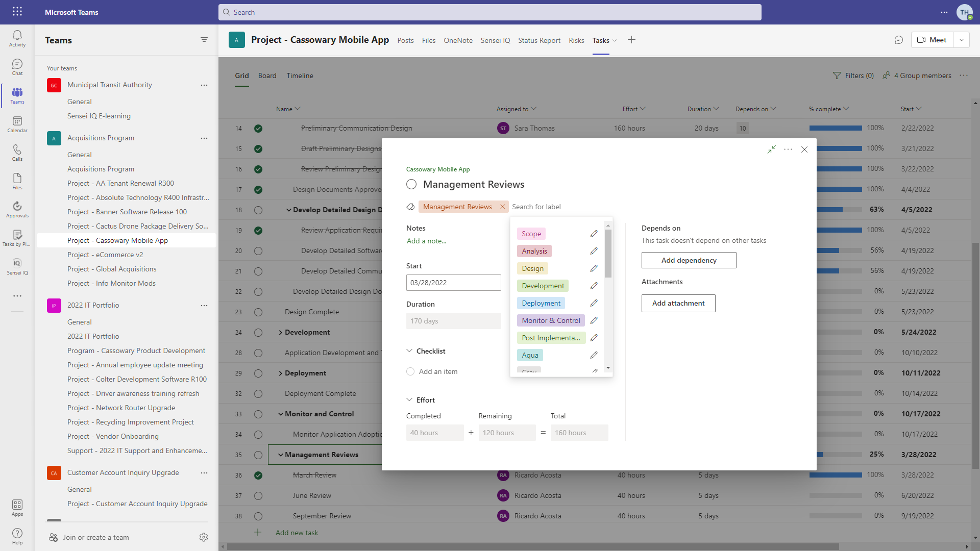Collapse the Monitor and Control group
Screen dimensions: 980x551
[280, 414]
